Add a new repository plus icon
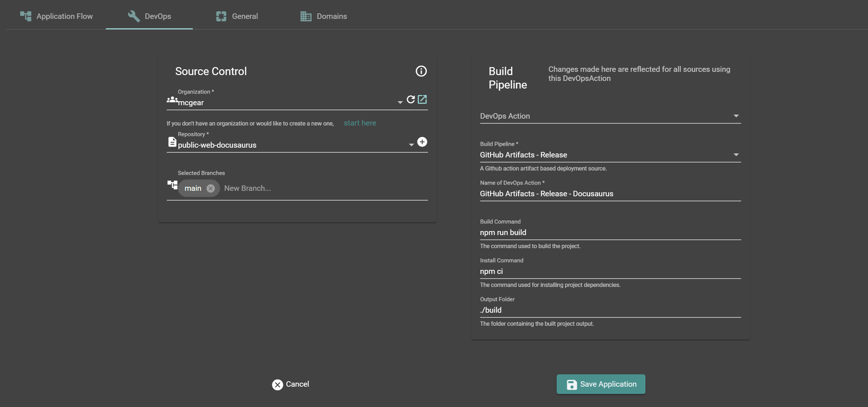The width and height of the screenshot is (868, 407). coord(422,142)
